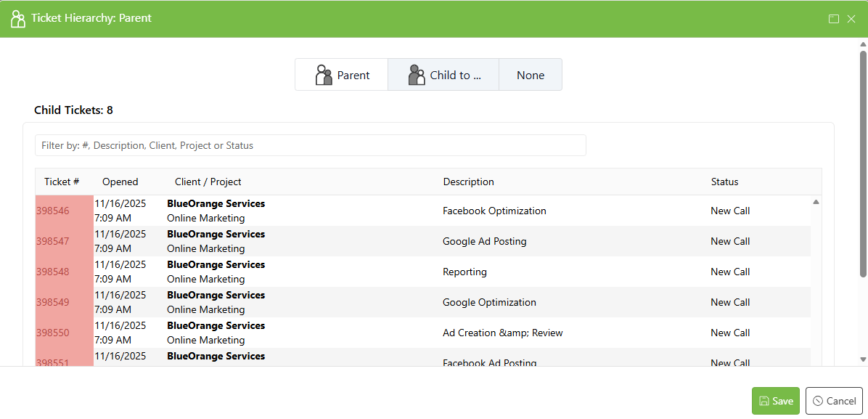Viewport: 868px width, 419px height.
Task: Click Online Marketing in ticket 398548 row
Action: pos(206,279)
